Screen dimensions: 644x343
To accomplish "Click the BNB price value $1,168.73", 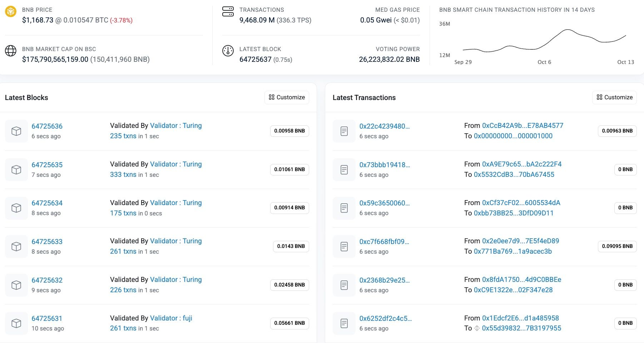I will (x=38, y=20).
